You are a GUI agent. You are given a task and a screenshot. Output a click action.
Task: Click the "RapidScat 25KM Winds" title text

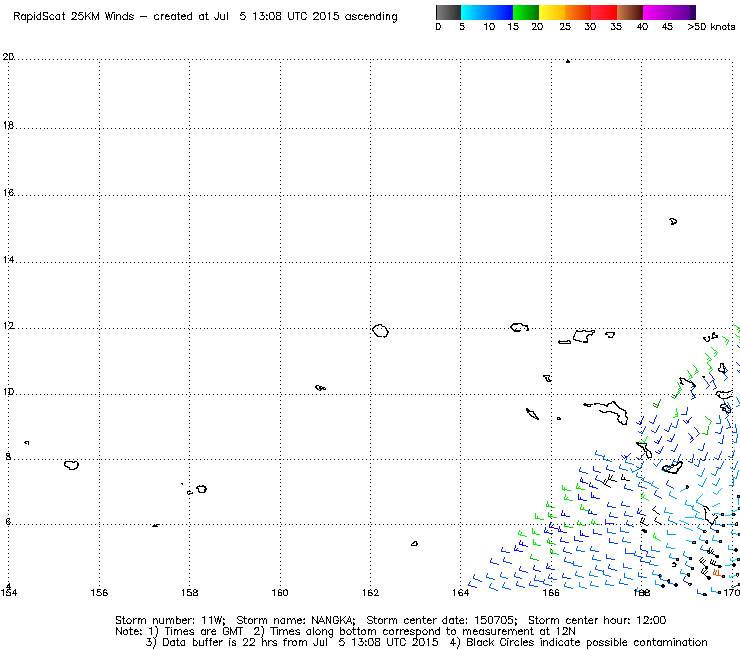73,17
